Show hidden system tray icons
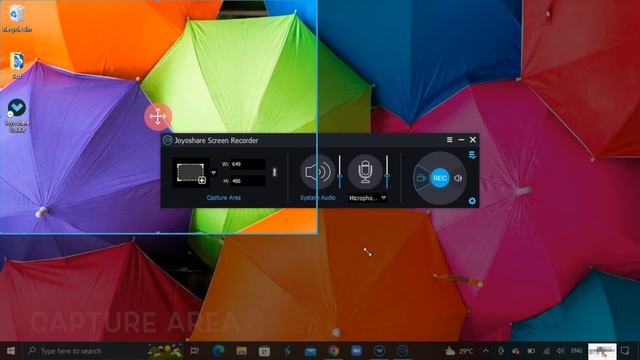 (x=486, y=351)
